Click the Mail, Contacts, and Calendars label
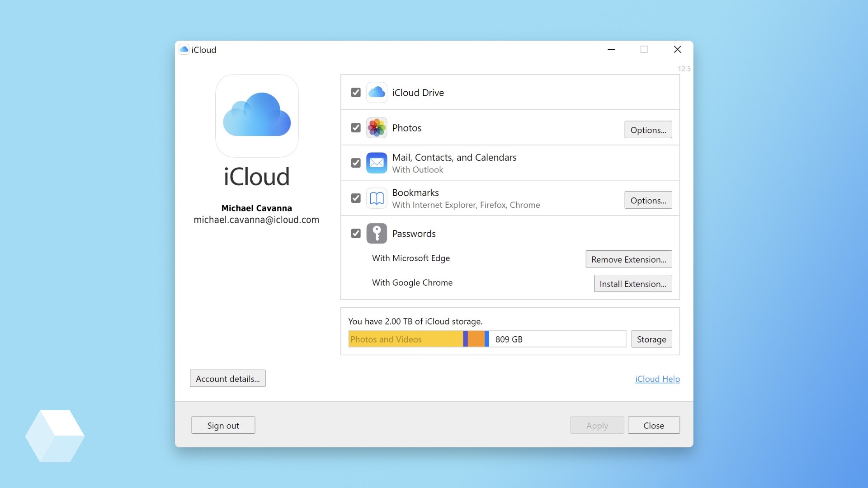Image resolution: width=868 pixels, height=488 pixels. (454, 158)
